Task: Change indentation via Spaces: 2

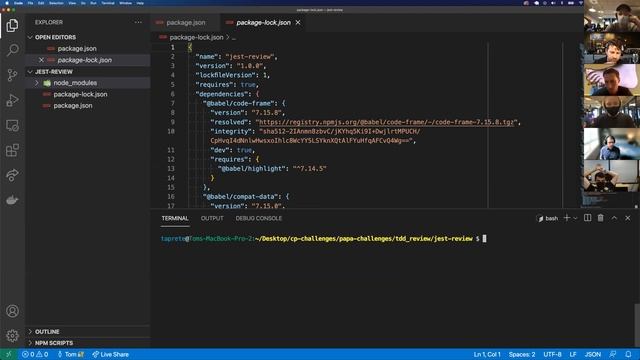Action: 522,354
